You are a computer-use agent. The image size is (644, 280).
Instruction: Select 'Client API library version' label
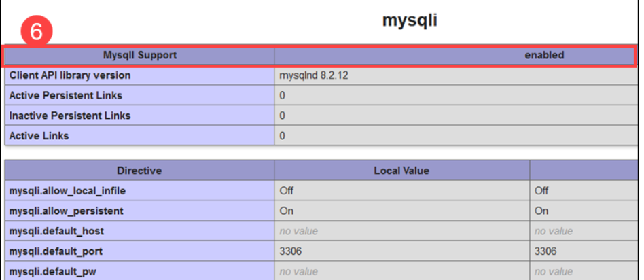tap(70, 75)
